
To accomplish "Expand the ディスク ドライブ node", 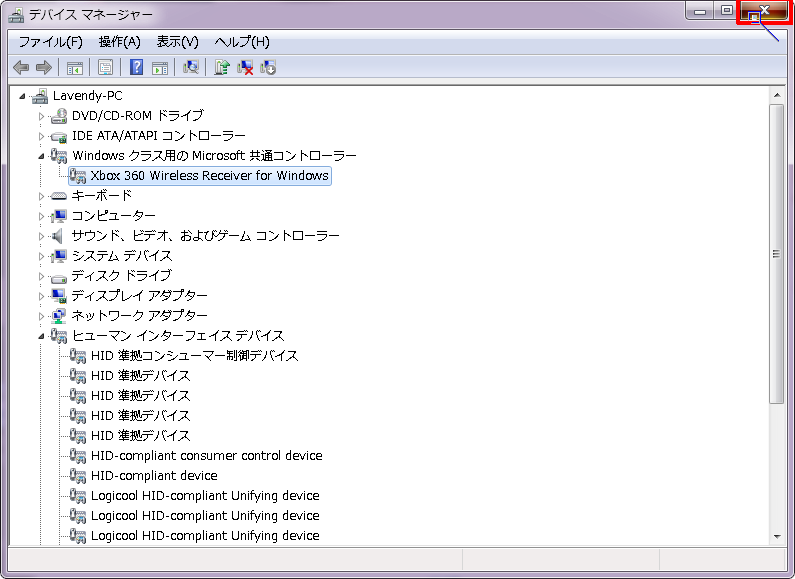I will (41, 276).
